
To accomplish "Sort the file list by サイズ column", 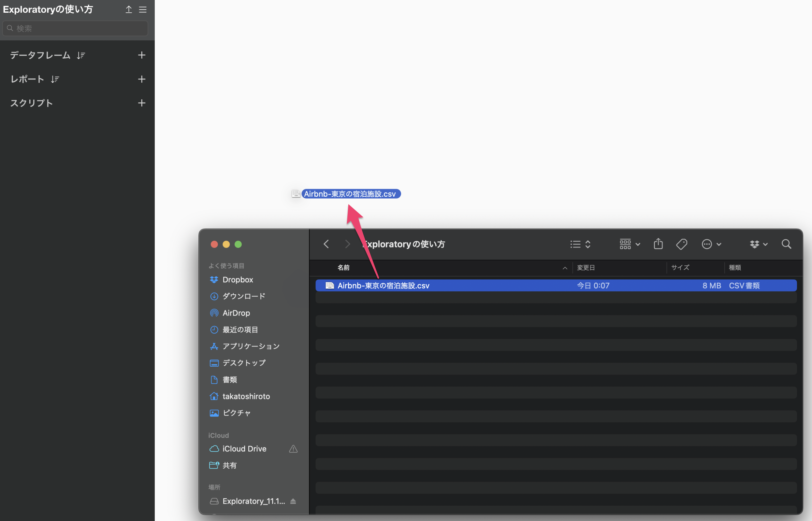I will (680, 268).
